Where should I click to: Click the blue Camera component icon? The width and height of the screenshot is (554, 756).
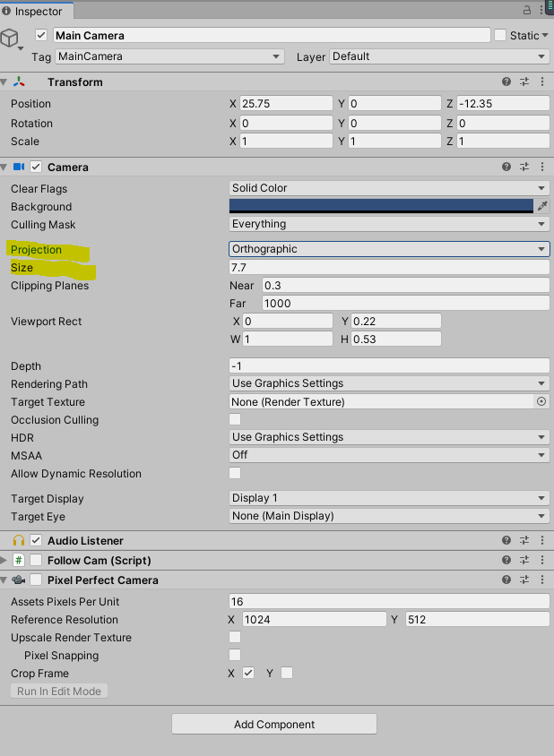(x=19, y=167)
